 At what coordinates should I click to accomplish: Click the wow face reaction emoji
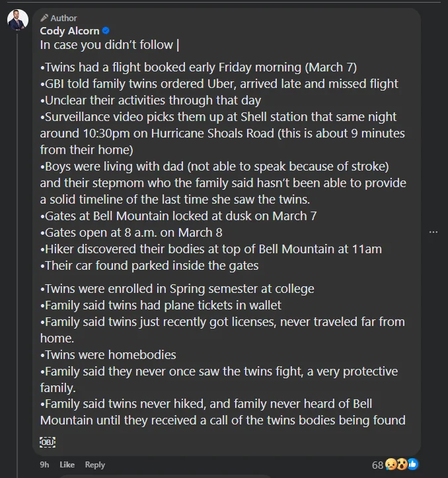pos(402,464)
